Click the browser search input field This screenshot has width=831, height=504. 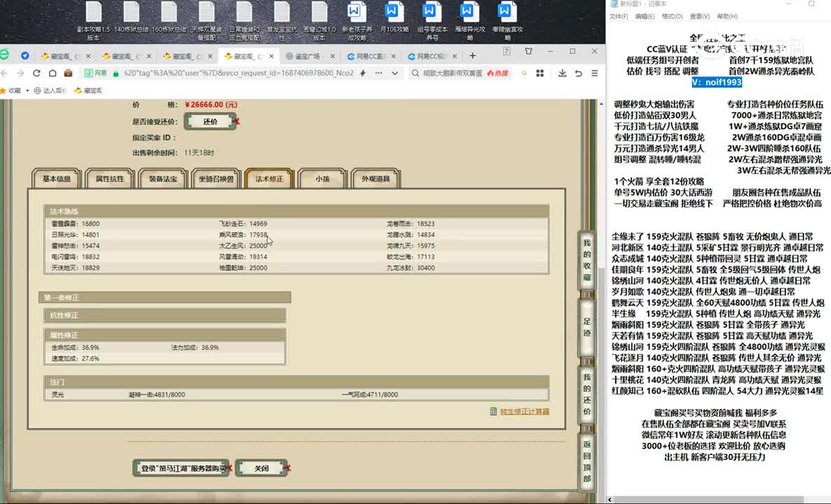pyautogui.click(x=452, y=73)
